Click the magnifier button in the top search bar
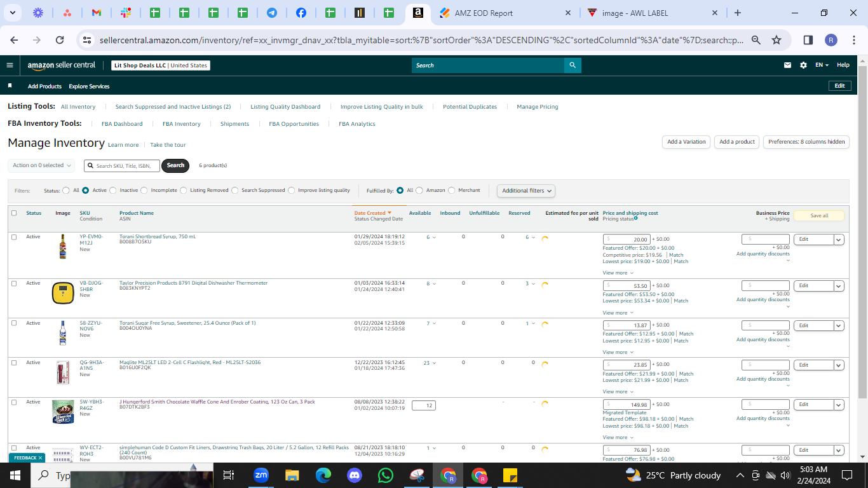868x488 pixels. click(x=573, y=65)
